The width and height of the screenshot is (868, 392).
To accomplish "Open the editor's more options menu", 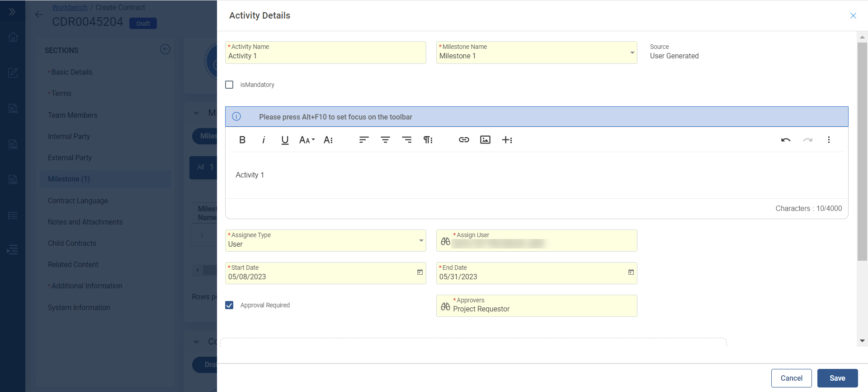I will tap(829, 140).
